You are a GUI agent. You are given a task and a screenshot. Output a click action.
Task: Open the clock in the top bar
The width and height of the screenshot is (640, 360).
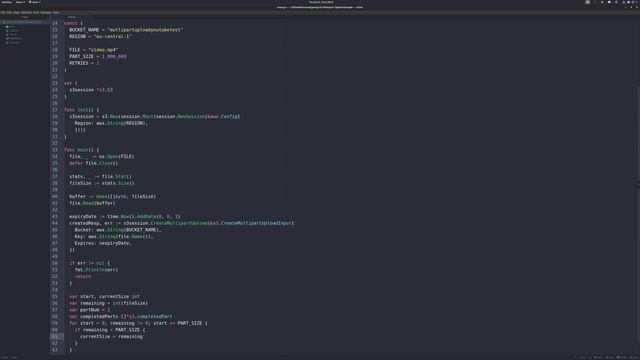(321, 2)
